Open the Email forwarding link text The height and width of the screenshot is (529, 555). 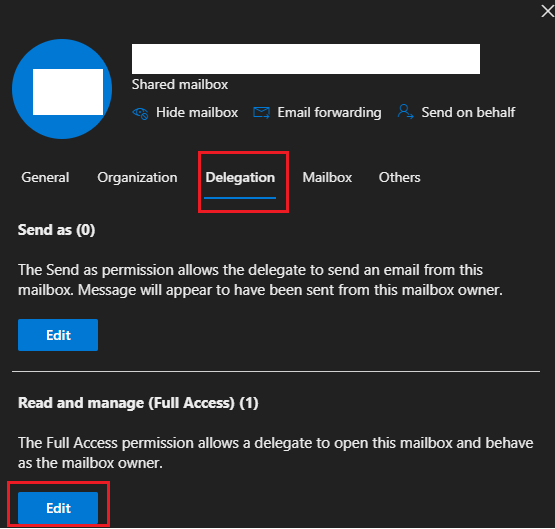click(x=329, y=113)
